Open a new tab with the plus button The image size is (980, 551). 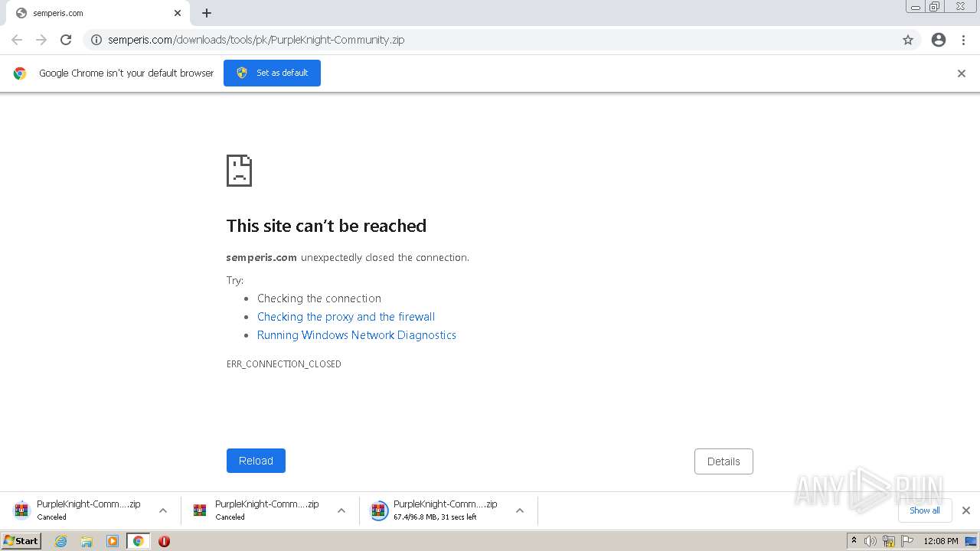207,13
